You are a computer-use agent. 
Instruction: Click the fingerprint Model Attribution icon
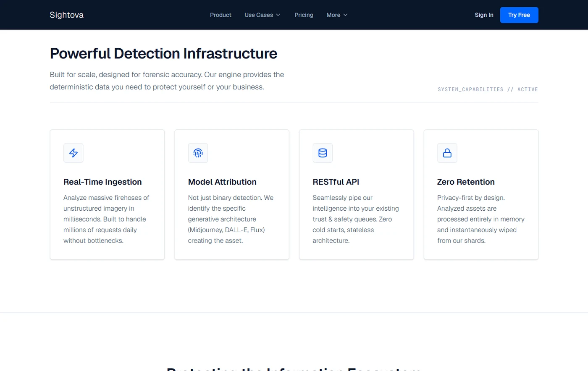tap(198, 153)
